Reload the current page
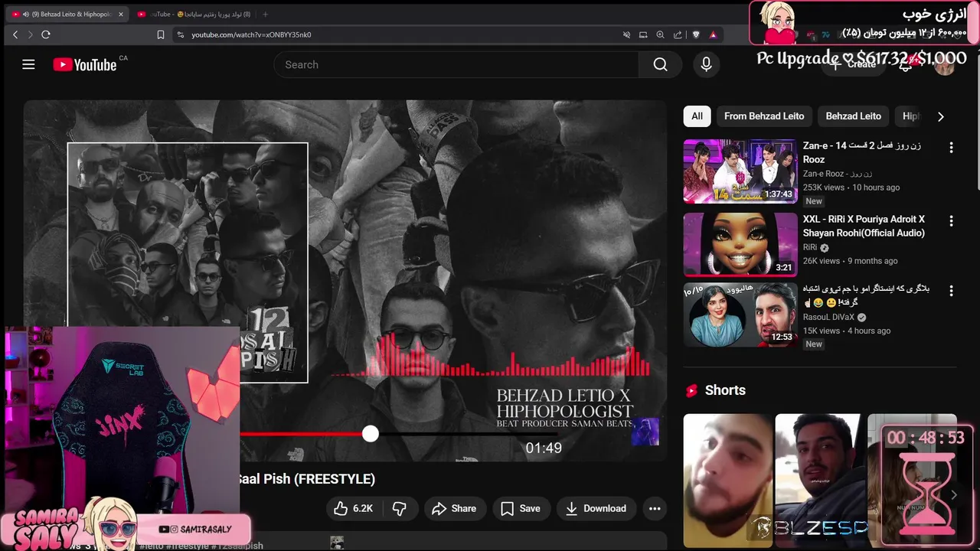The width and height of the screenshot is (980, 551). [x=46, y=34]
